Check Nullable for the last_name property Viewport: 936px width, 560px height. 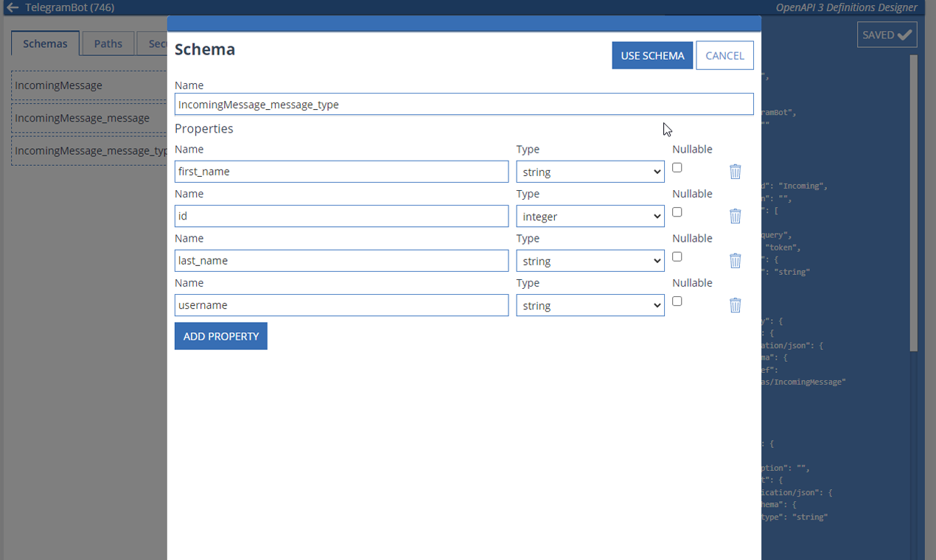677,256
